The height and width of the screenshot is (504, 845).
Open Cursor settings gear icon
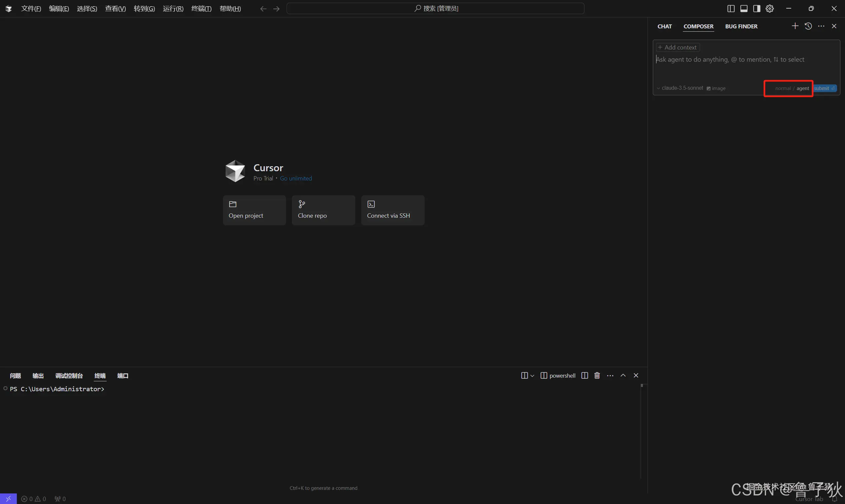[x=769, y=9]
